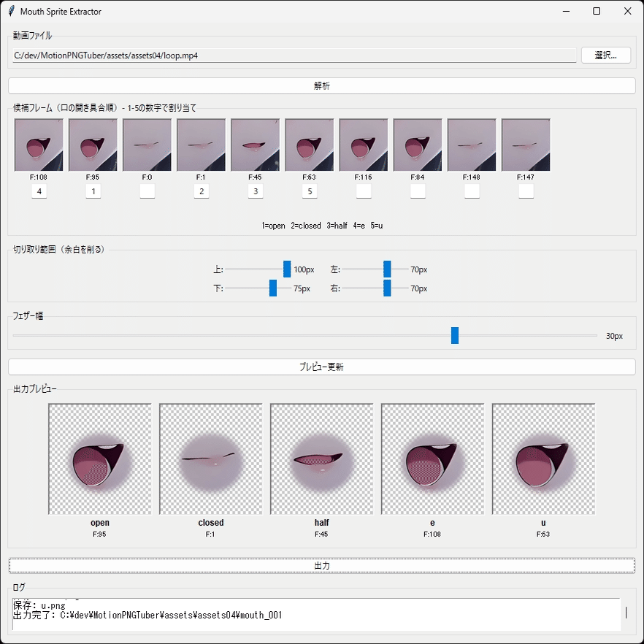Click the 右 right crop slider handle
Image resolution: width=644 pixels, height=644 pixels.
[387, 288]
